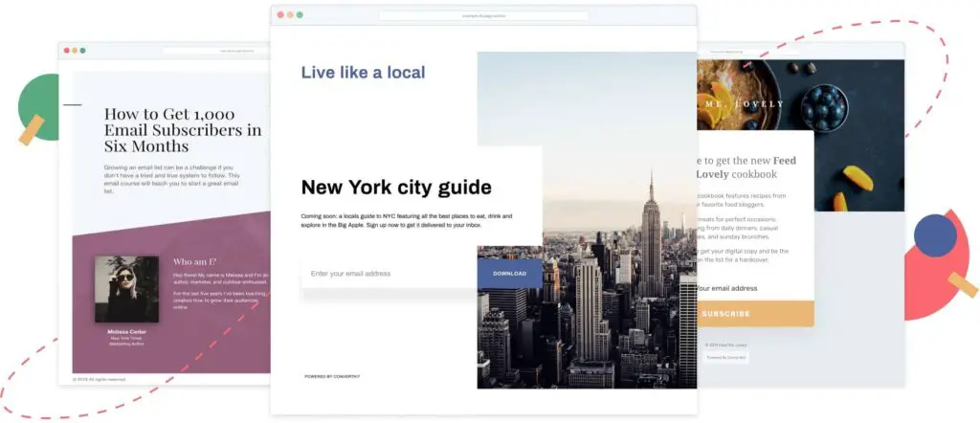Image resolution: width=980 pixels, height=423 pixels.
Task: Click the 'Growing an email list' paragraph
Action: pyautogui.click(x=172, y=179)
